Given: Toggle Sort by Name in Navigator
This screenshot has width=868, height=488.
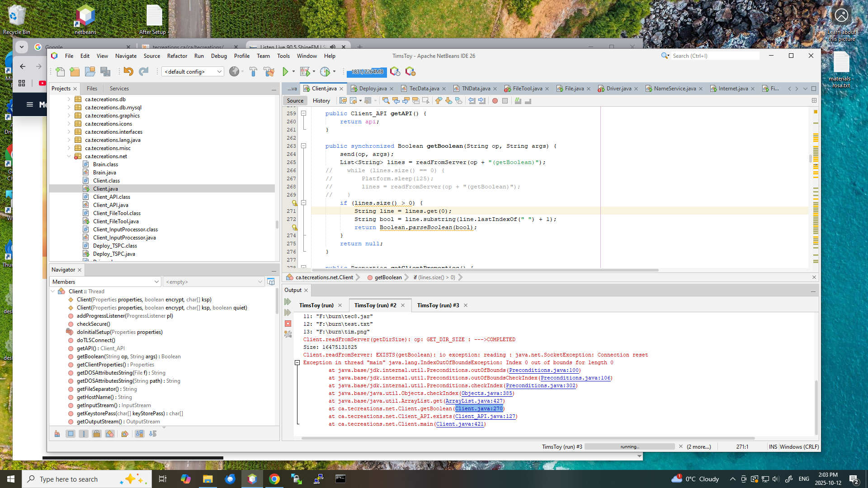Looking at the screenshot, I should point(140,434).
